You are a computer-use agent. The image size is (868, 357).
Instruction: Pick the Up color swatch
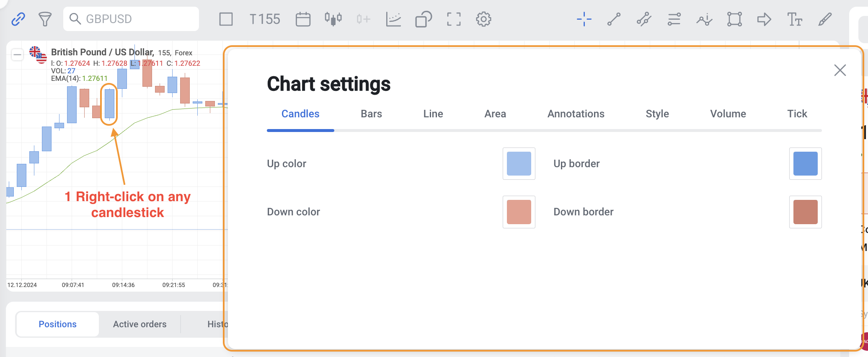tap(519, 163)
